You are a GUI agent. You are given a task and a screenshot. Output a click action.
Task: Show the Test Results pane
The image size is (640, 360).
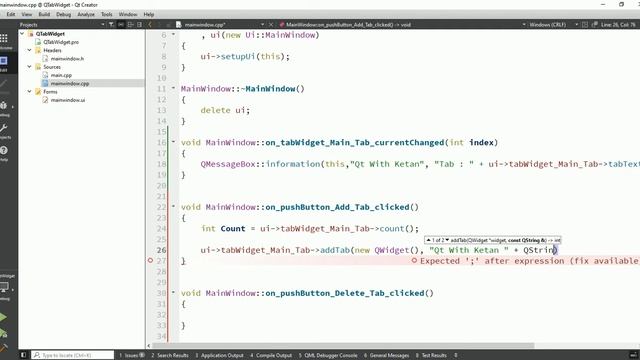(431, 356)
